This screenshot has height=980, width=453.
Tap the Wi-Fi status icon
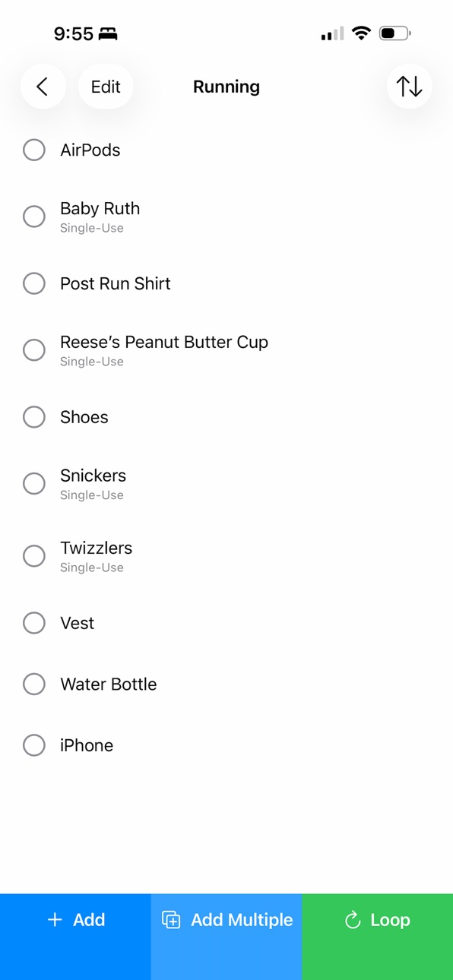pyautogui.click(x=362, y=33)
